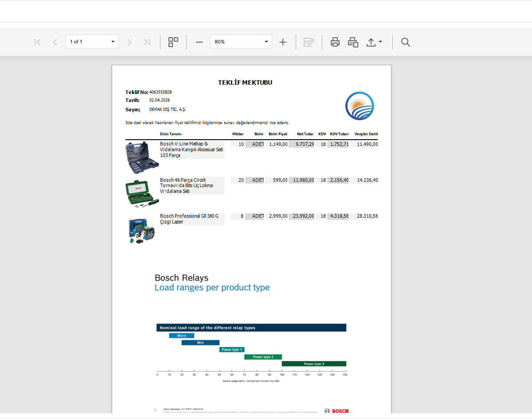Click the 'Micro' relay bar
Image resolution: width=532 pixels, height=419 pixels.
coord(182,336)
